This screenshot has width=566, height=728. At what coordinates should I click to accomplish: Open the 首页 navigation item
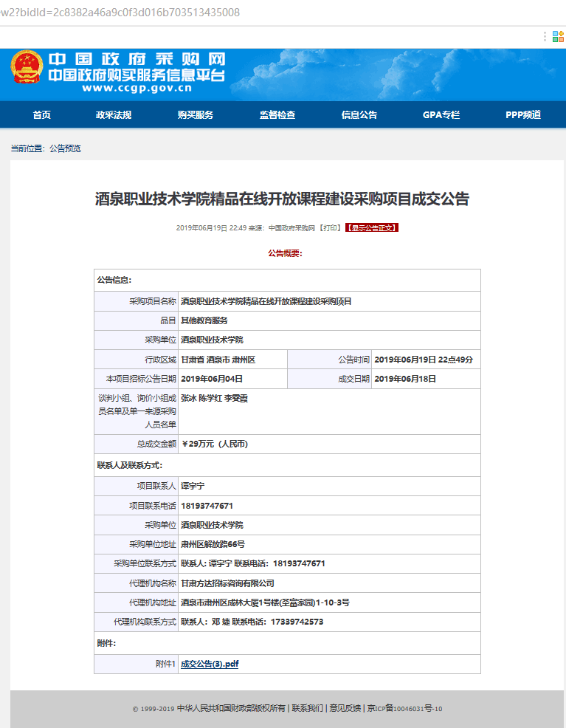[42, 115]
